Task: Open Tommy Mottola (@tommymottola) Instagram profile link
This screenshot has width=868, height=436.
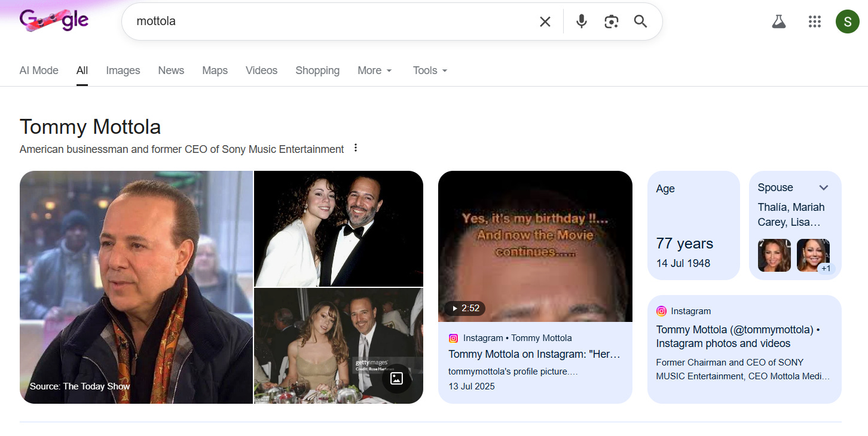Action: pos(738,336)
